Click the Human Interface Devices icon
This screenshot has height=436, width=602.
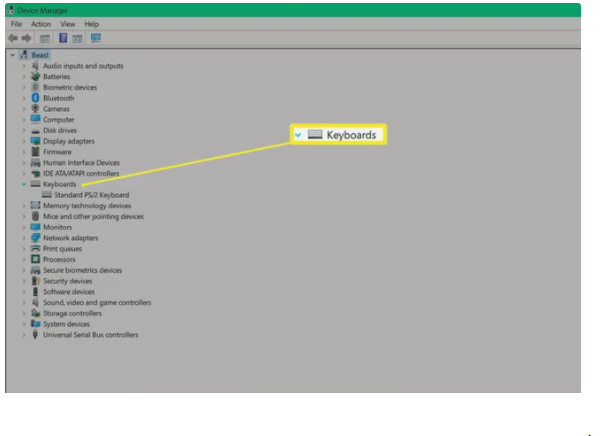[35, 163]
